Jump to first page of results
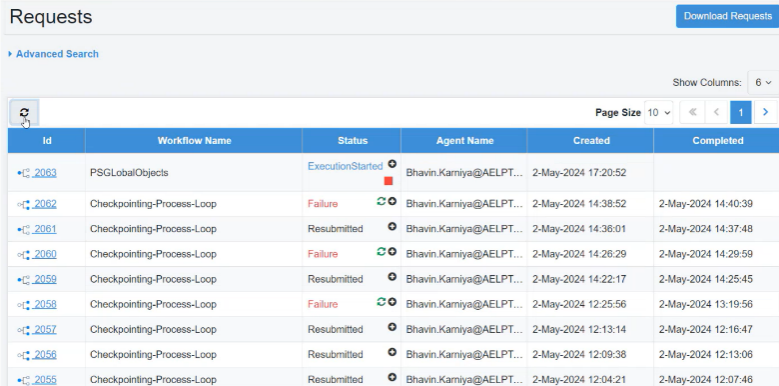The height and width of the screenshot is (386, 779). (x=692, y=112)
